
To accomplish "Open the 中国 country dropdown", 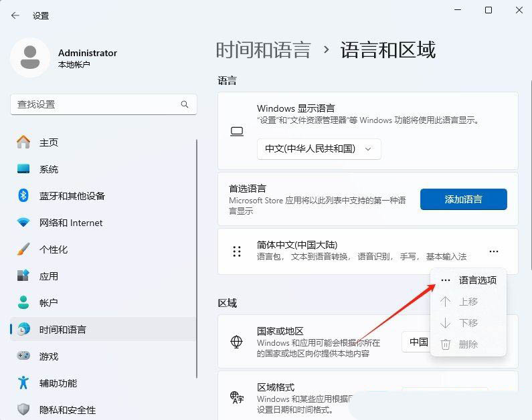I will point(416,342).
